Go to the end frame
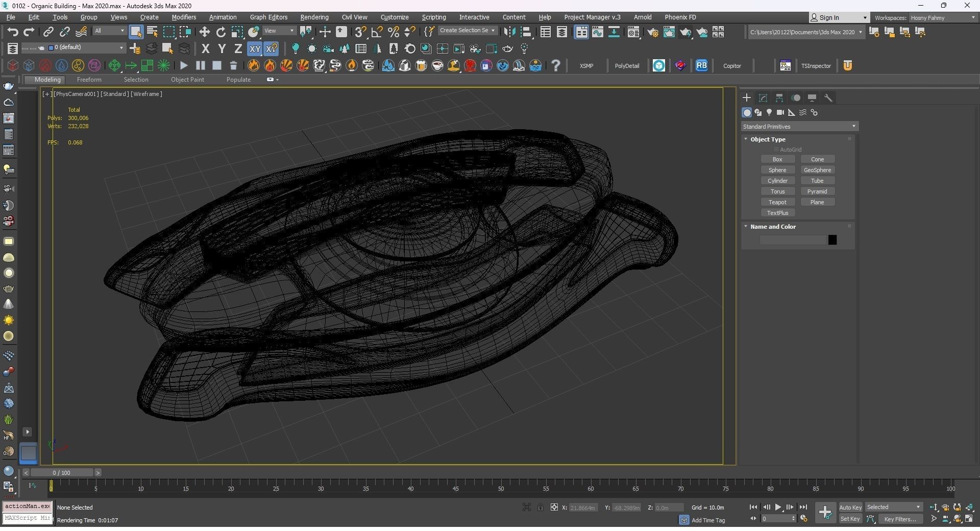Image resolution: width=980 pixels, height=531 pixels. (803, 507)
